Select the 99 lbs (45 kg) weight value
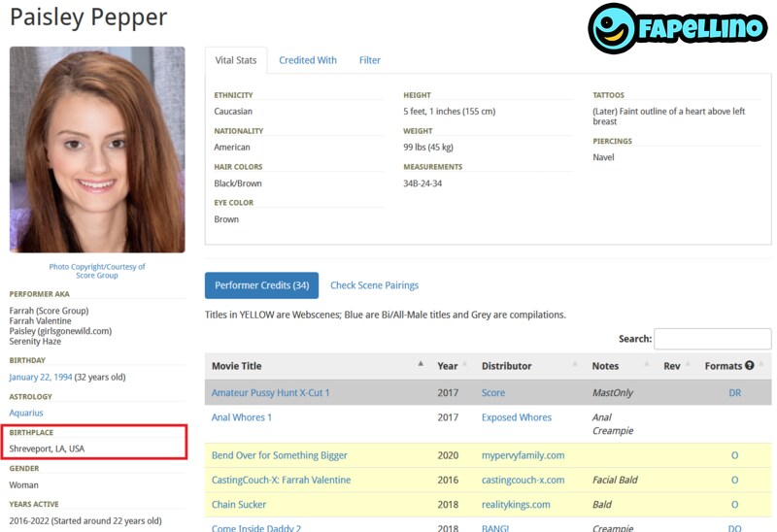Screen dimensions: 777x532 click(428, 148)
